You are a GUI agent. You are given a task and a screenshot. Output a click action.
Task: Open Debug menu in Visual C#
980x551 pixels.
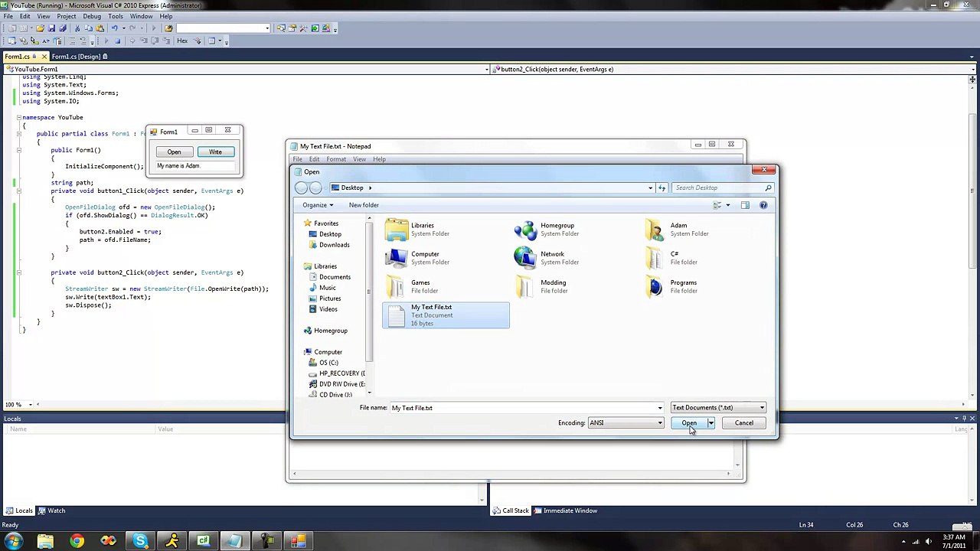click(x=91, y=16)
